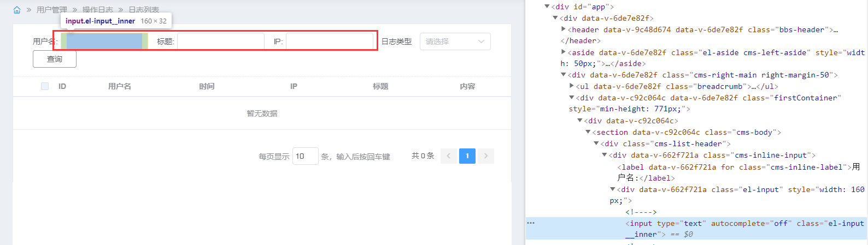The height and width of the screenshot is (245, 868).
Task: Focus the 标题 input field
Action: (x=221, y=41)
